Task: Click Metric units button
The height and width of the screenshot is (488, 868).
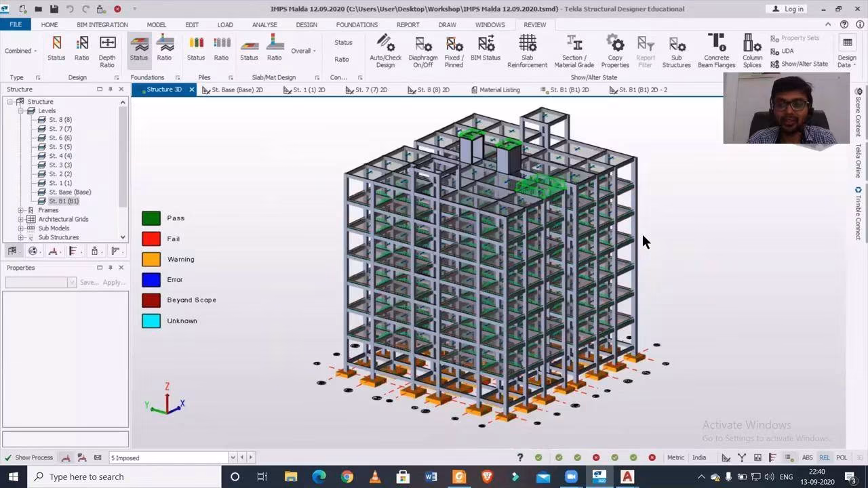Action: click(675, 457)
